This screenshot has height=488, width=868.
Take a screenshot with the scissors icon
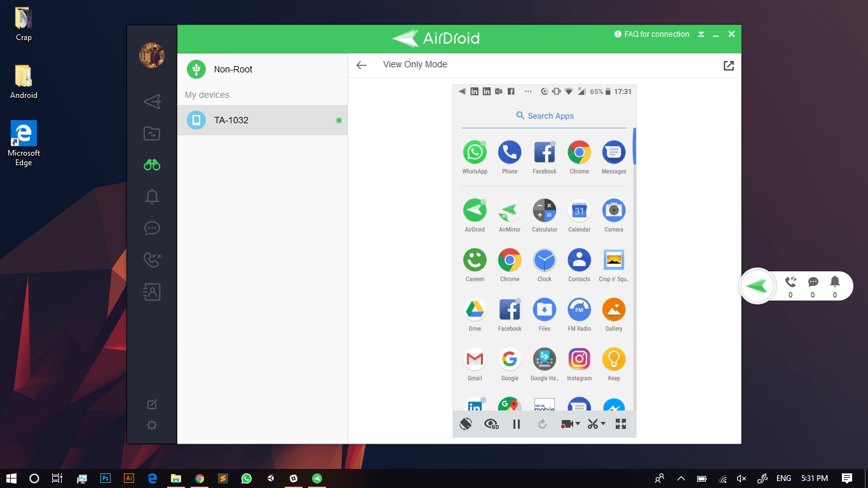pos(593,424)
